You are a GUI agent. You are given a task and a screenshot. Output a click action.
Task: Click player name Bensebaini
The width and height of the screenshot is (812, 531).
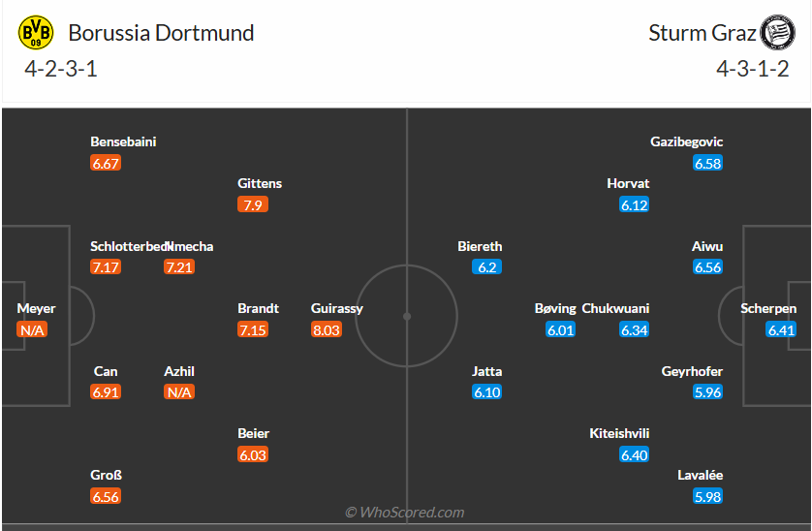(x=123, y=141)
